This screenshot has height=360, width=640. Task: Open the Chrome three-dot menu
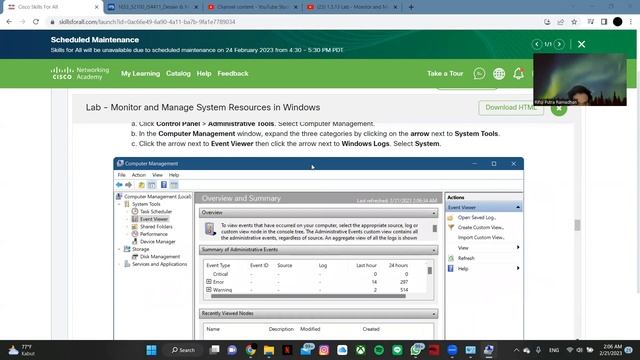coord(631,22)
